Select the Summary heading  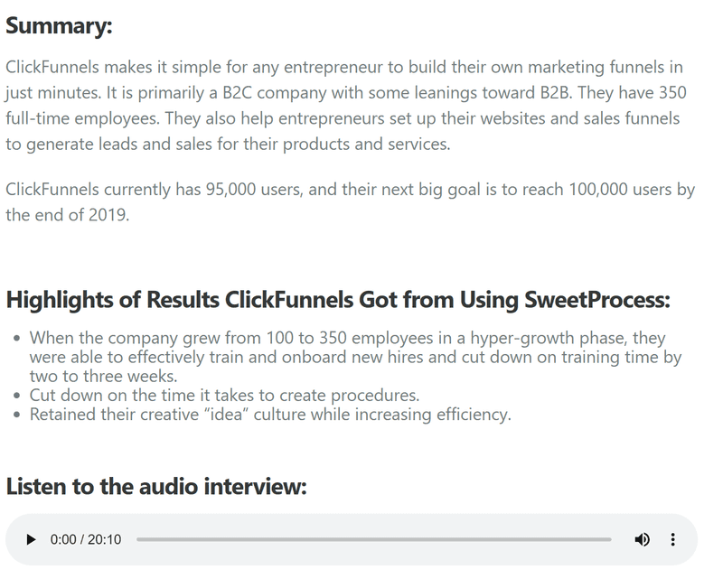[x=59, y=25]
